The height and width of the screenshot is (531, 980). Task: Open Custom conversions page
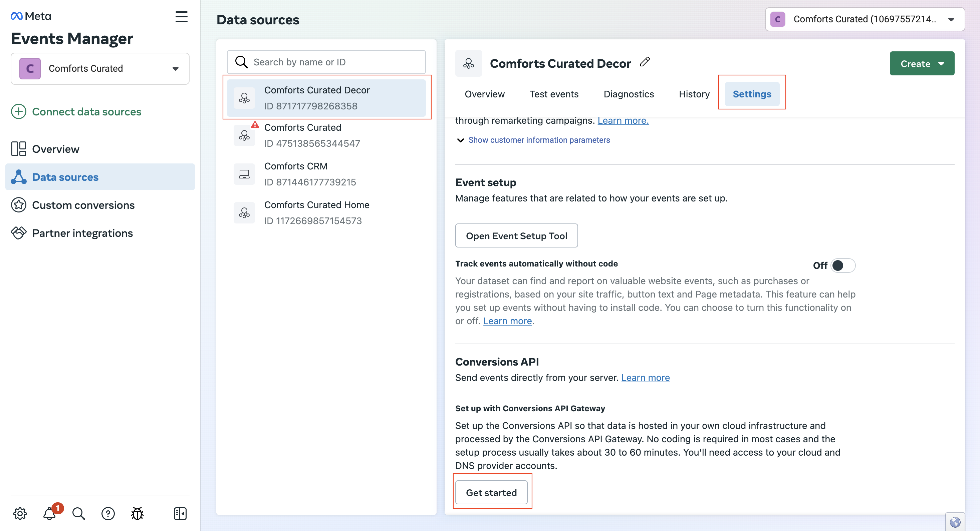tap(100, 205)
